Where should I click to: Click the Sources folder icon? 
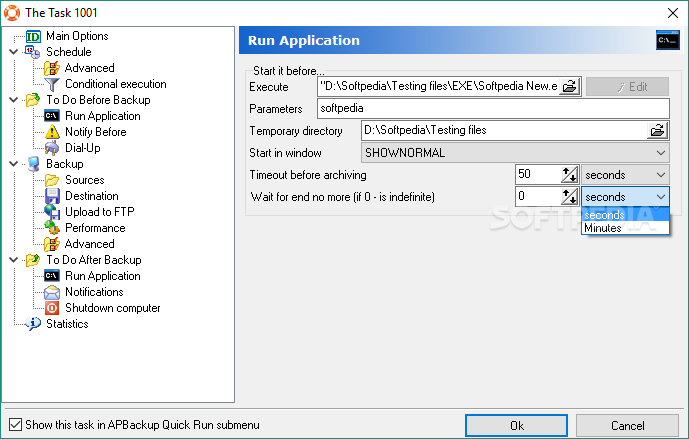click(52, 180)
